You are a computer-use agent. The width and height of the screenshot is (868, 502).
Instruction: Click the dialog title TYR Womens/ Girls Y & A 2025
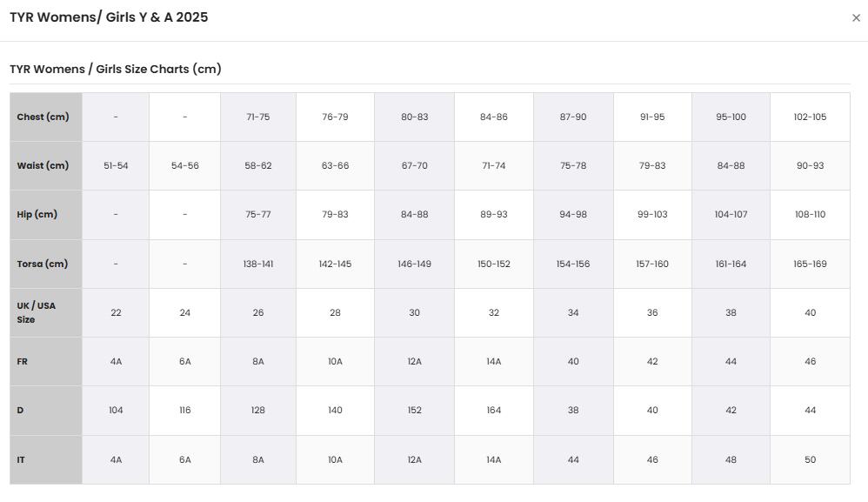click(x=109, y=17)
